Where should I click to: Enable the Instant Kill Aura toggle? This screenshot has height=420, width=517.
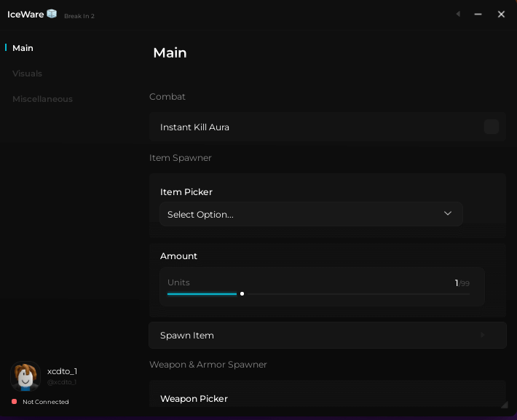pyautogui.click(x=492, y=127)
